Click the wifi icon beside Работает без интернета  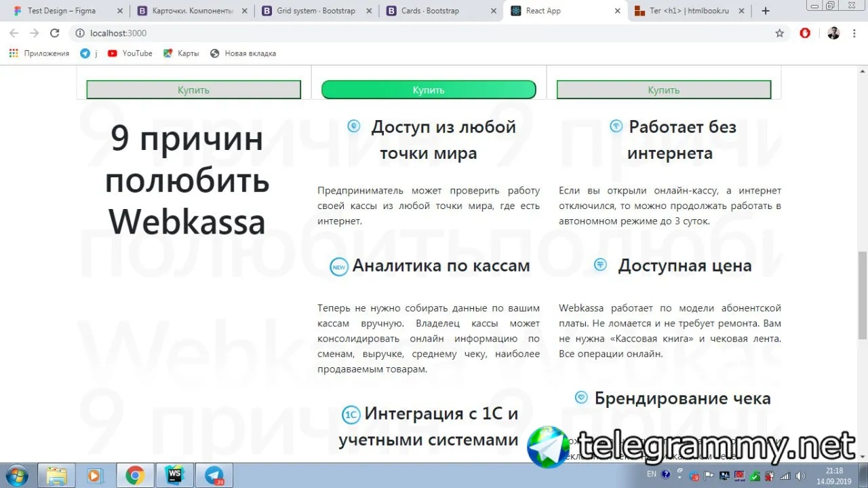[616, 126]
